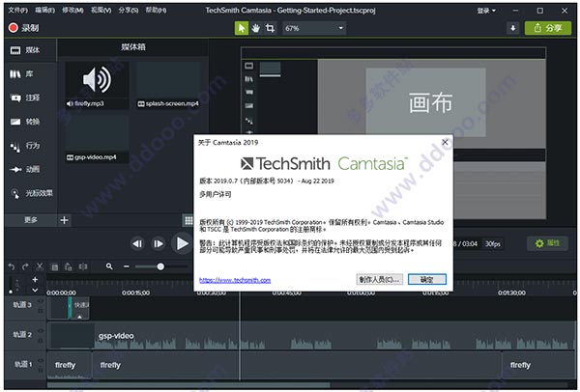Screen dimensions: 580x392
Task: Click the Split clip icon
Action: (83, 266)
